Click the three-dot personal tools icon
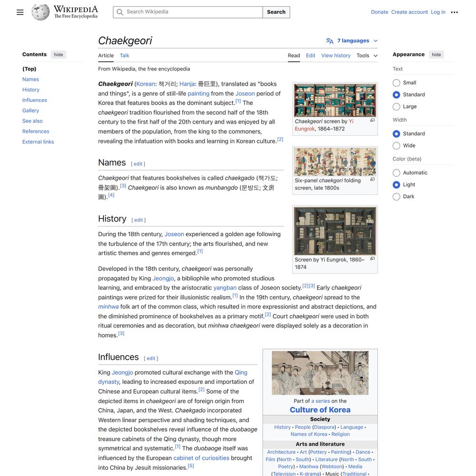The image size is (476, 476). tap(454, 12)
